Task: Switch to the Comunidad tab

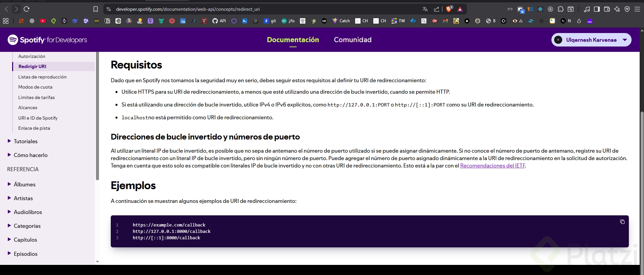Action: click(x=353, y=40)
